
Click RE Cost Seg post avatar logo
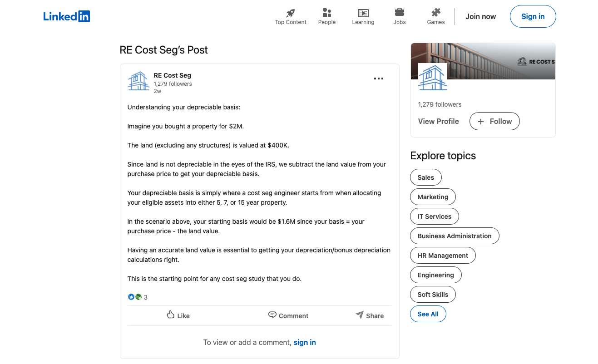138,81
